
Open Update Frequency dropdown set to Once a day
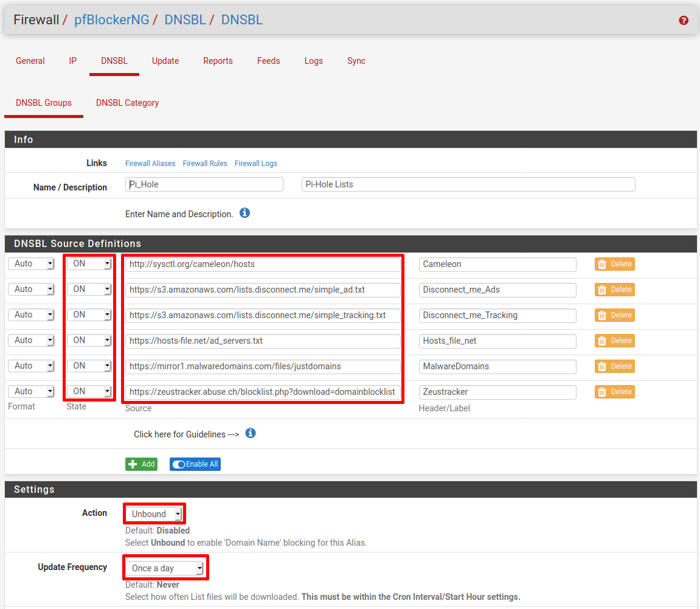165,568
